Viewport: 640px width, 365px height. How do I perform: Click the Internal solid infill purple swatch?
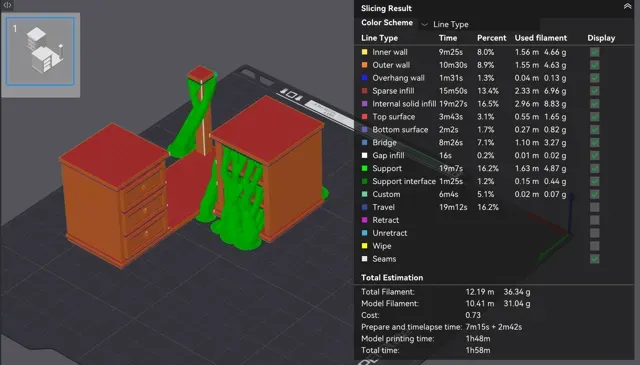click(364, 104)
